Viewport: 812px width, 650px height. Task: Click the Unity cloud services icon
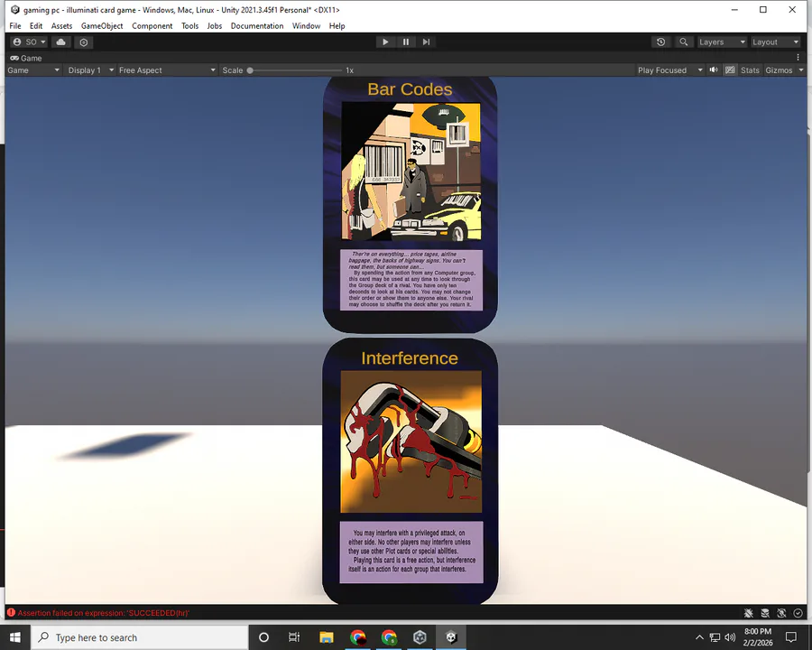click(x=61, y=42)
